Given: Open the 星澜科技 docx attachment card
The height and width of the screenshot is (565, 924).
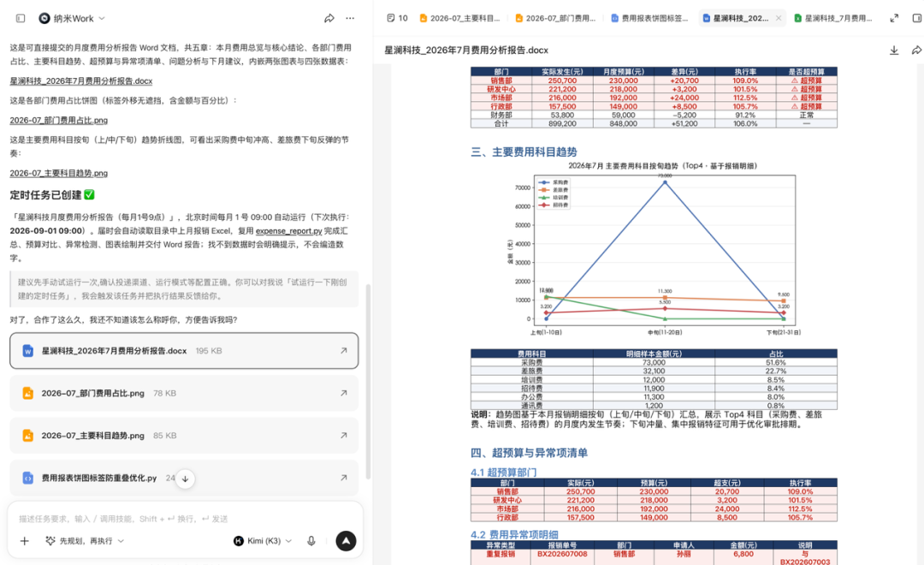Looking at the screenshot, I should pyautogui.click(x=184, y=351).
